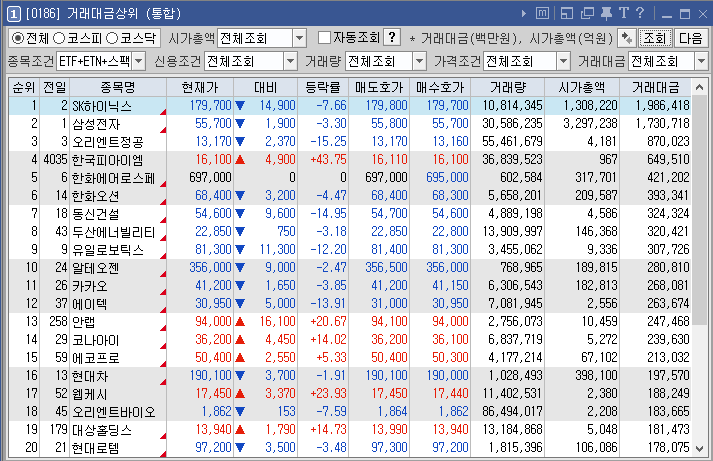This screenshot has height=461, width=713.
Task: Sort by the 등락률 column header
Action: (x=323, y=87)
